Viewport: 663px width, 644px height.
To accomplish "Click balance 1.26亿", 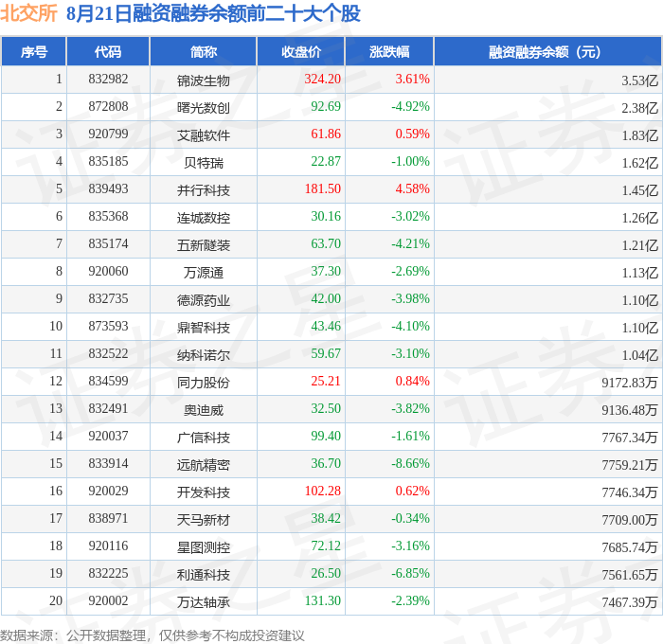I will (639, 218).
